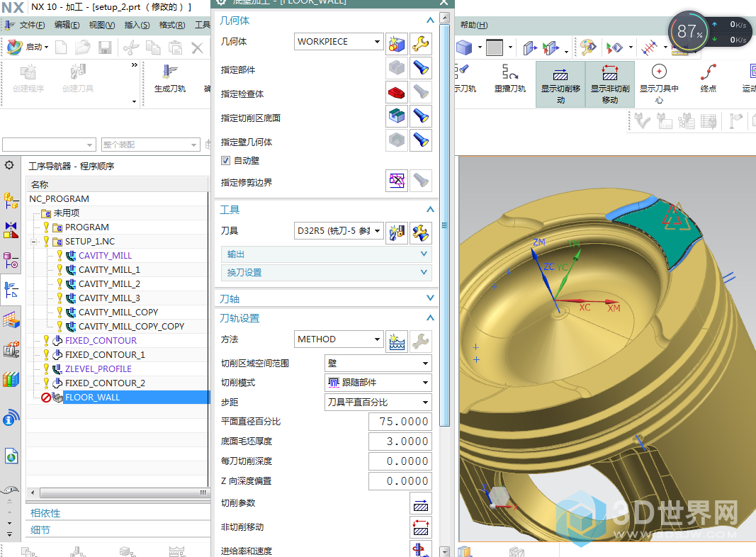Viewport: 756px width, 557px height.
Task: Click the dialog scroll down arrow
Action: [x=445, y=551]
